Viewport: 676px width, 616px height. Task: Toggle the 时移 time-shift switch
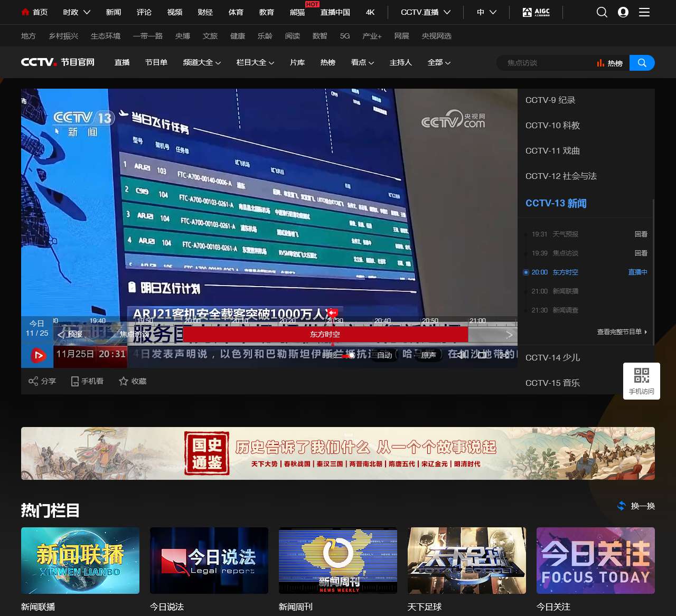[348, 356]
